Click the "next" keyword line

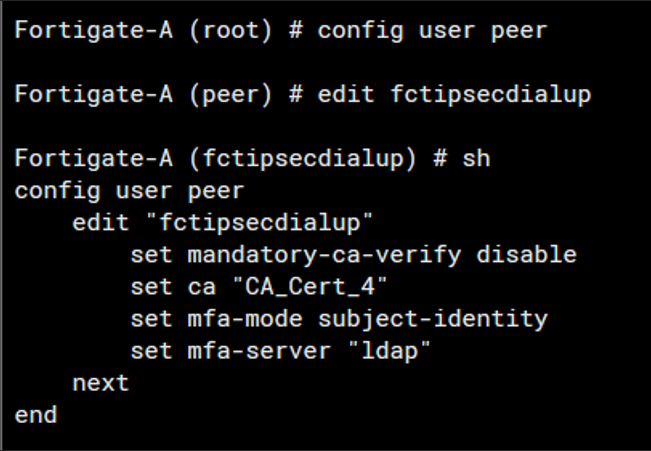101,383
